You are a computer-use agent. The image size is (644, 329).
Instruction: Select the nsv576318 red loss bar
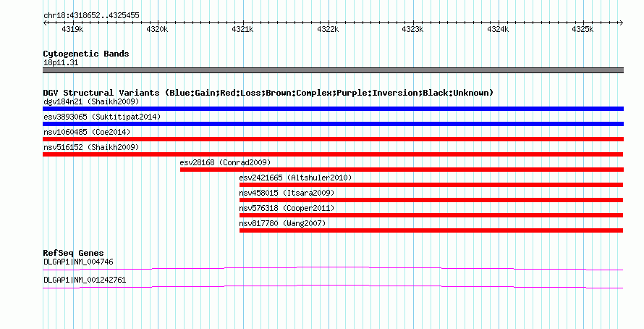[431, 215]
